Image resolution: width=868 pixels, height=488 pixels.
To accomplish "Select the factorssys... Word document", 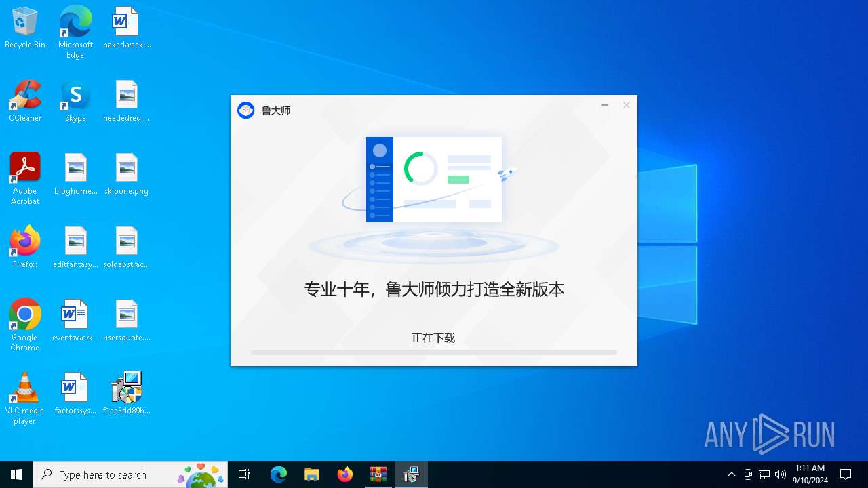I will click(75, 394).
